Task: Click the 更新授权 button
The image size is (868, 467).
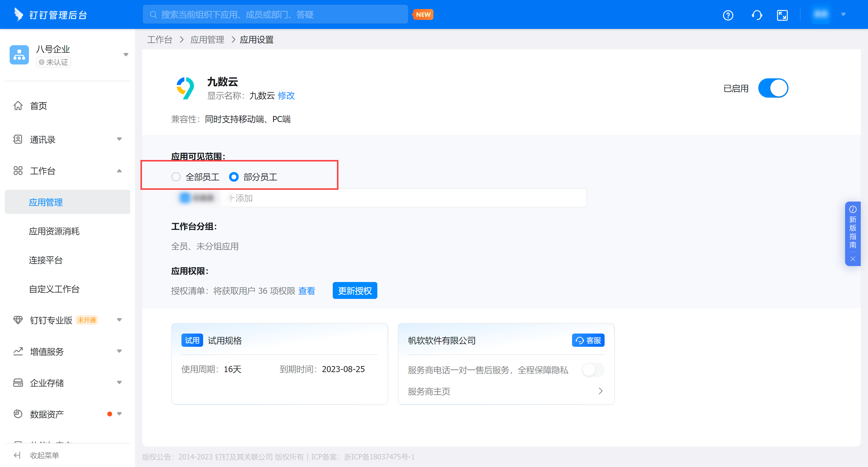Action: point(354,290)
